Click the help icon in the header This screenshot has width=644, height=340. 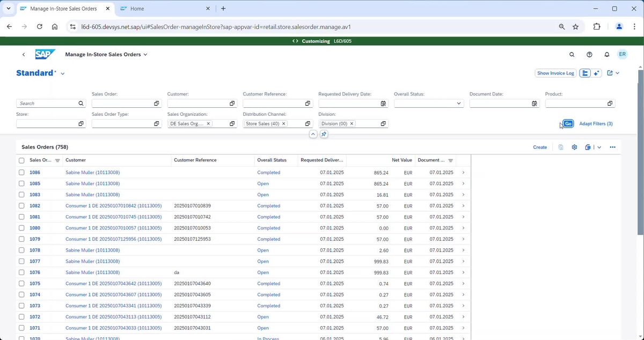click(589, 54)
